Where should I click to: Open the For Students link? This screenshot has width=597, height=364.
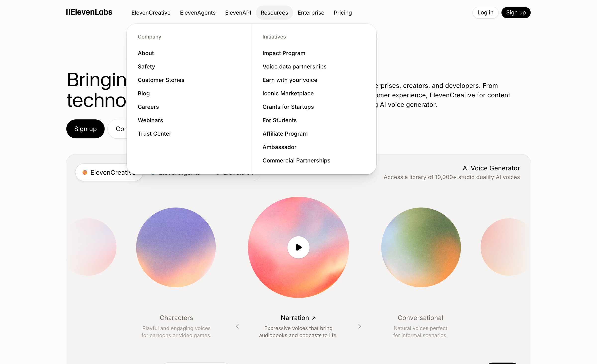(x=279, y=120)
